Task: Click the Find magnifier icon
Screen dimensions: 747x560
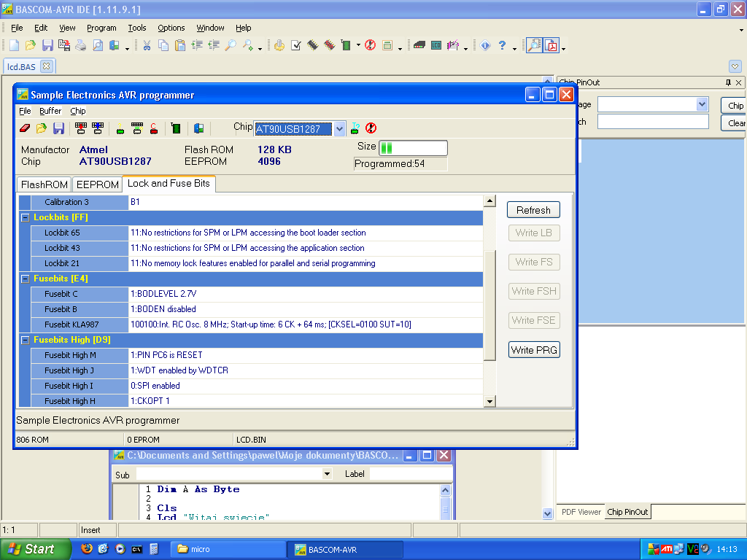Action: tap(230, 45)
